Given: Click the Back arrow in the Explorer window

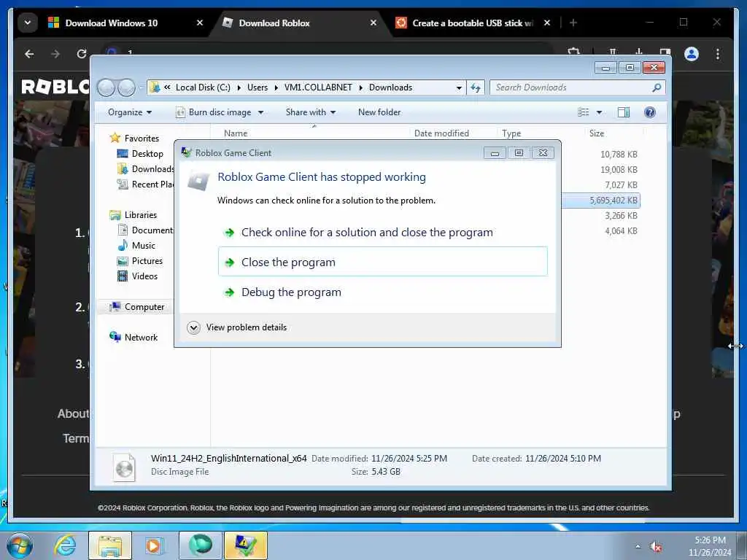Looking at the screenshot, I should [x=106, y=87].
